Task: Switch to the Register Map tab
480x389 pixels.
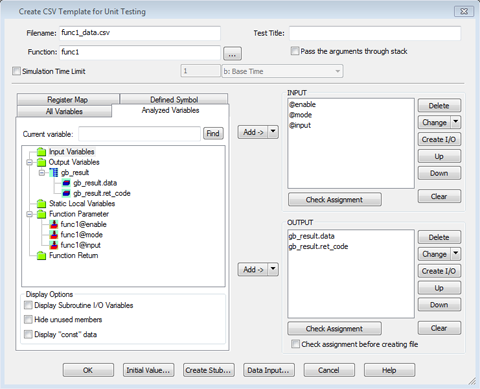Action: click(68, 99)
